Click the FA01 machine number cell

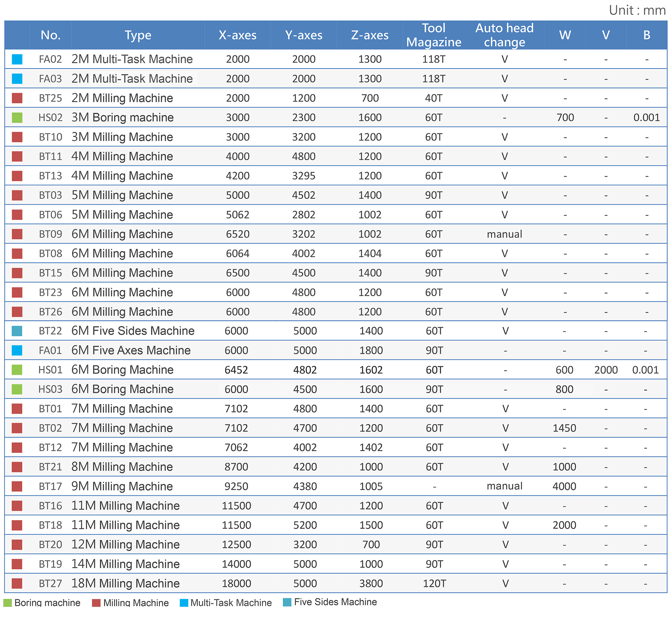click(x=50, y=350)
